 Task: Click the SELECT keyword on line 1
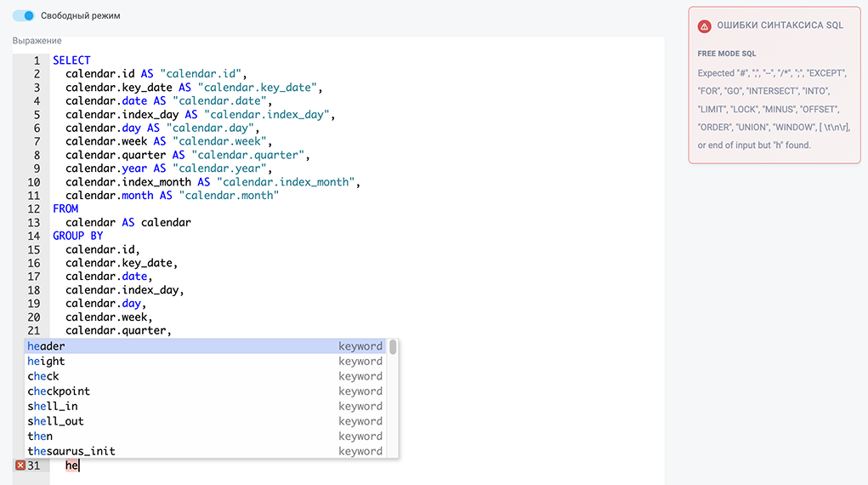[x=71, y=60]
